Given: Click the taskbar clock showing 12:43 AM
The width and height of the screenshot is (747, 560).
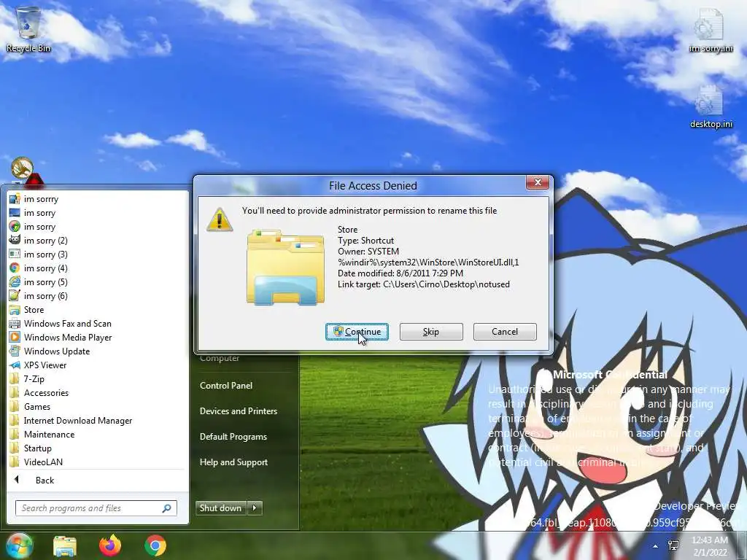Looking at the screenshot, I should coord(710,546).
